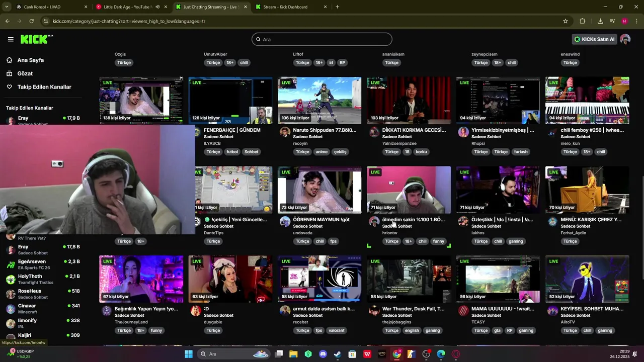Open Cinavar in followed channels
644x362 pixels.
coord(42,309)
